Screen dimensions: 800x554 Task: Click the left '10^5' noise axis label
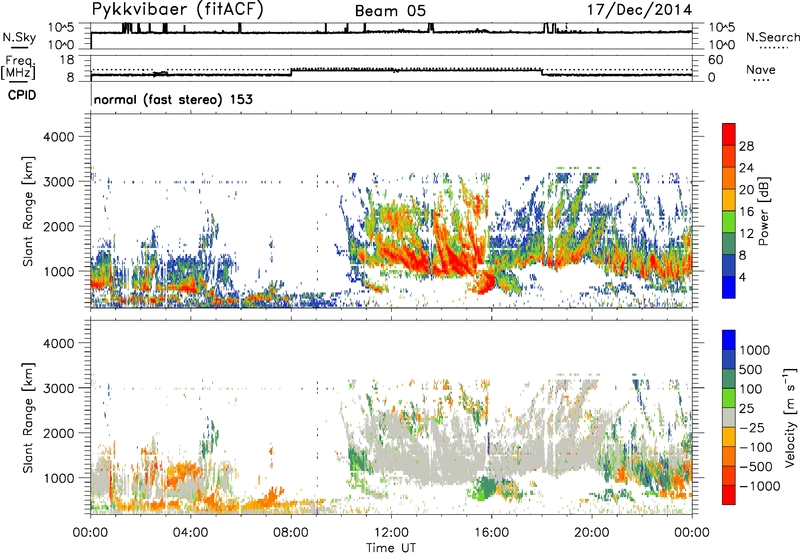click(x=61, y=27)
